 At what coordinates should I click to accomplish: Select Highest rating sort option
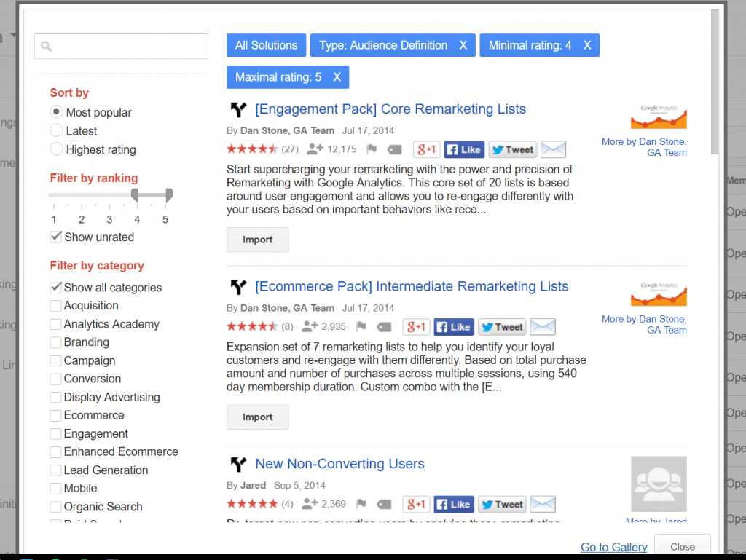tap(56, 149)
